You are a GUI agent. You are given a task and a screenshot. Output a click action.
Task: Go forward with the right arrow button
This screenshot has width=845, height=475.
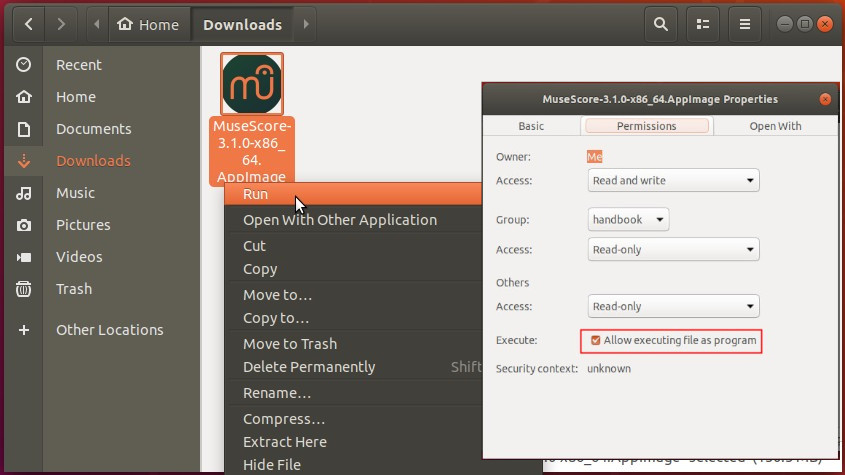(x=60, y=24)
